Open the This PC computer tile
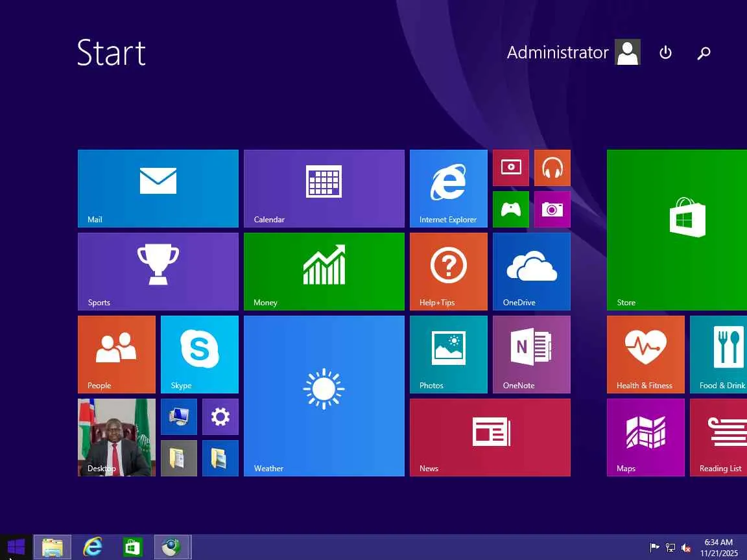Image resolution: width=747 pixels, height=560 pixels. click(179, 417)
